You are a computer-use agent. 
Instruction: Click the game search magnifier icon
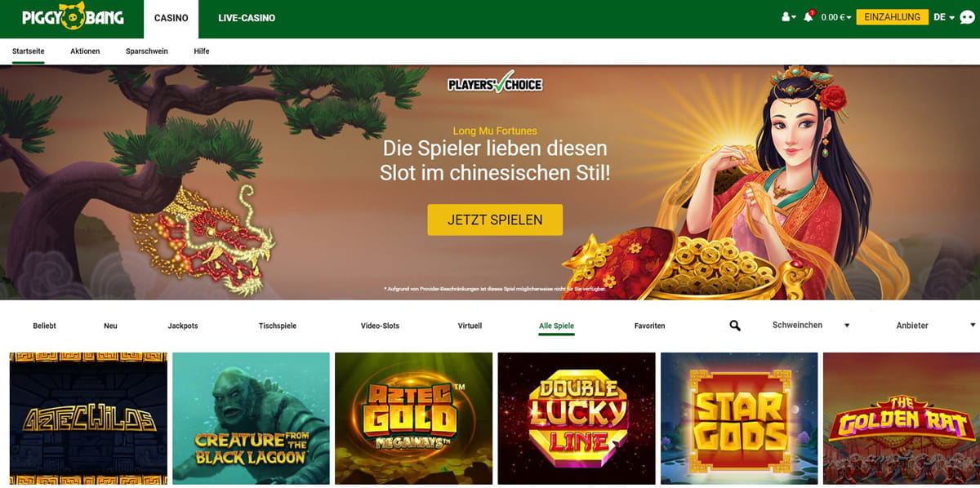[x=735, y=326]
